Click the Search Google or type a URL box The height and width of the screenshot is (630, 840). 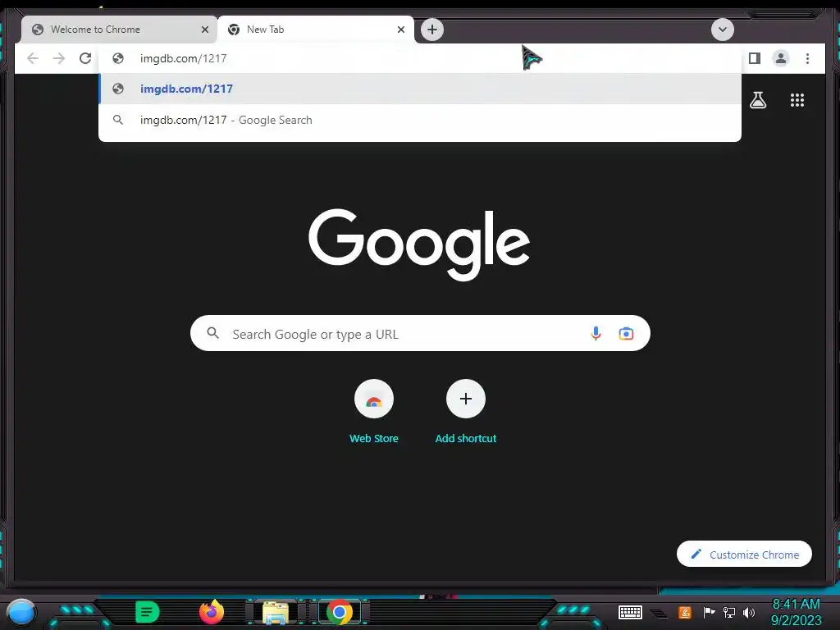pos(420,333)
